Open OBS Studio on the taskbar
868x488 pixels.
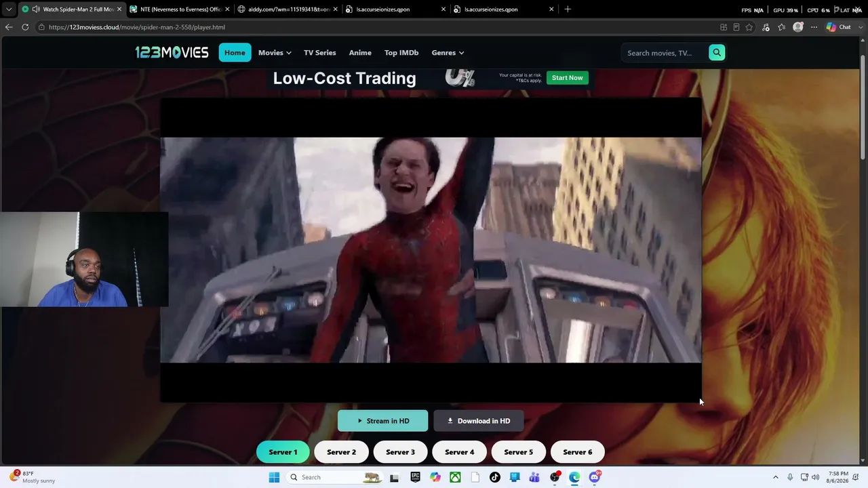click(x=555, y=477)
